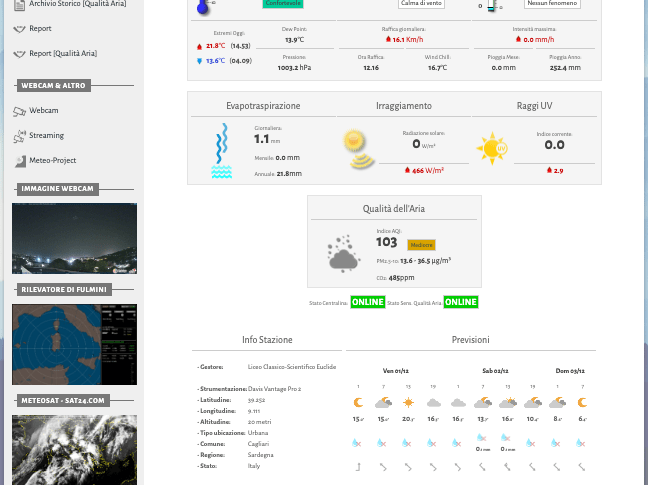648x485 pixels.
Task: Click the moon icon above 15° Friday
Action: pos(358,402)
